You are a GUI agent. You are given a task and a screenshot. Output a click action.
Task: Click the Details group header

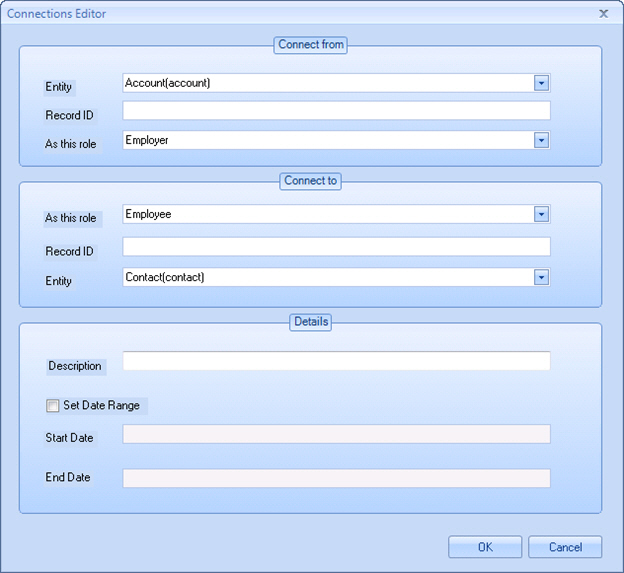[310, 322]
